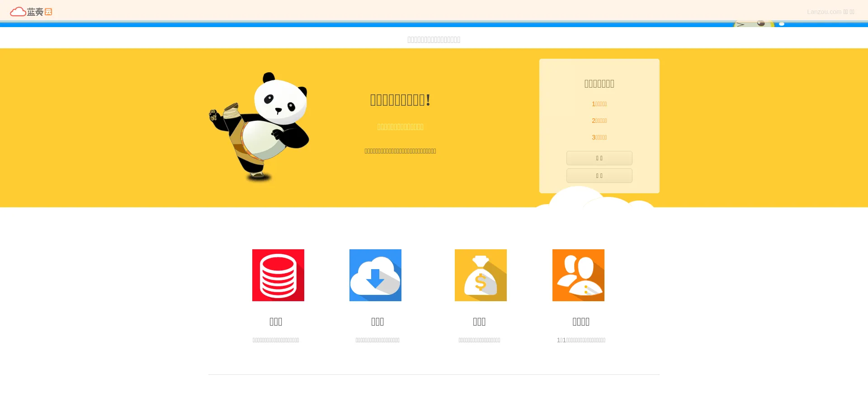Click the red database storage icon
This screenshot has height=401, width=868.
point(278,275)
